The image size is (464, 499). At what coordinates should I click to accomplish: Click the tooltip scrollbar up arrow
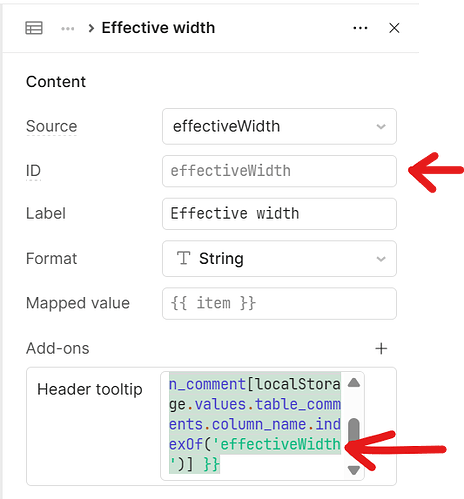[x=354, y=382]
